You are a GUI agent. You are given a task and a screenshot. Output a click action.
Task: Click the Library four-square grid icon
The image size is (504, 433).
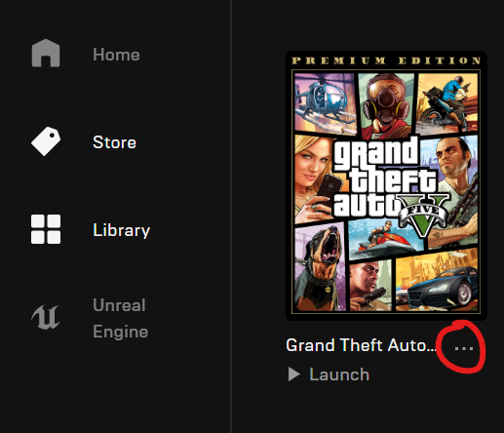(46, 229)
